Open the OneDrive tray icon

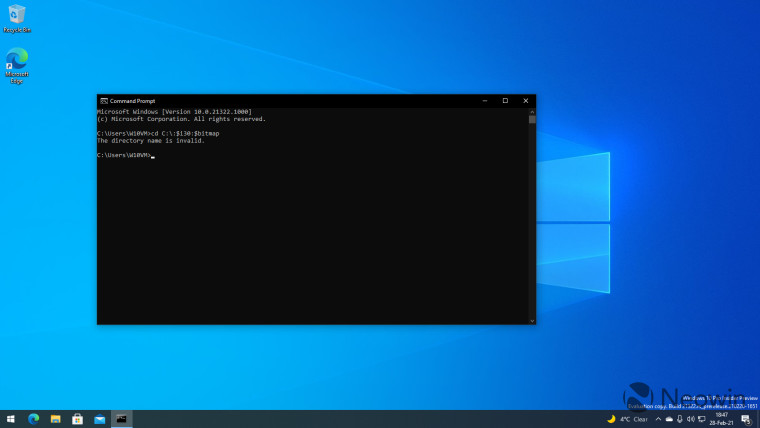pyautogui.click(x=667, y=419)
